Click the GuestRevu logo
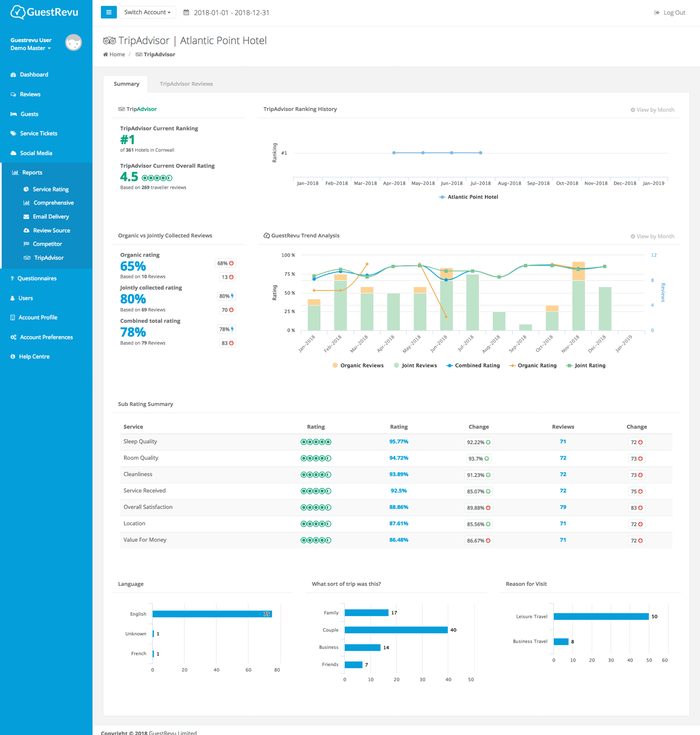The image size is (700, 735). (x=44, y=12)
